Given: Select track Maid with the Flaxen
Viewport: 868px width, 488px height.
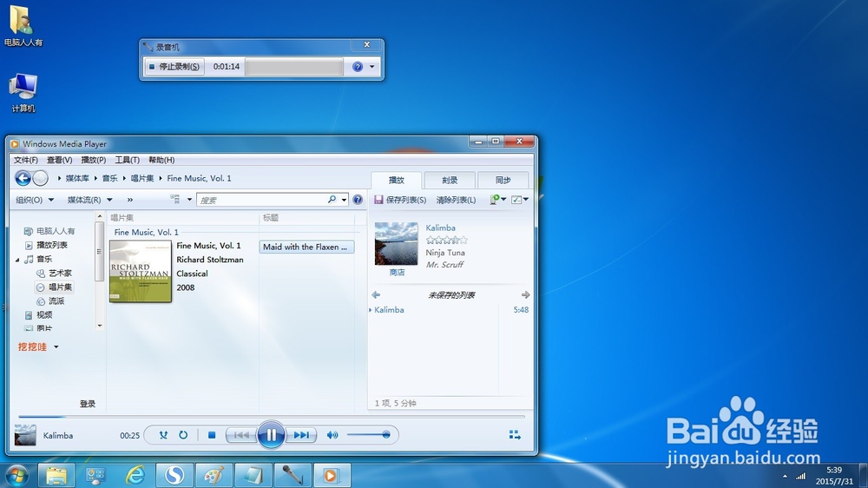Looking at the screenshot, I should (306, 247).
